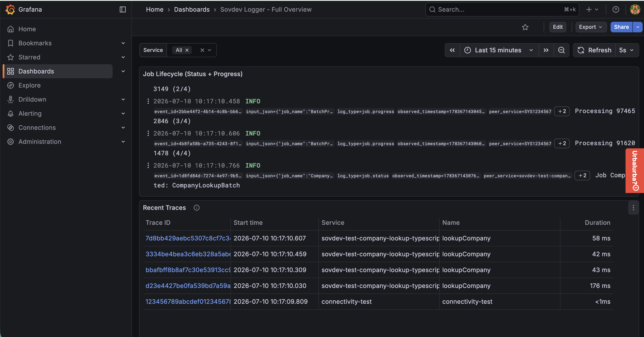The image size is (644, 337).
Task: Follow the Dashboards breadcrumb link
Action: click(x=192, y=9)
